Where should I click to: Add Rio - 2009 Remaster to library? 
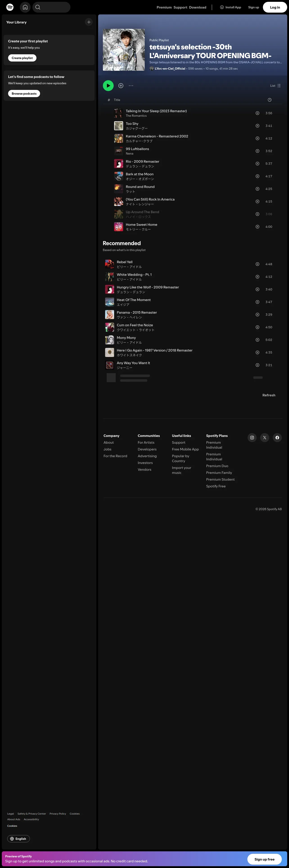pyautogui.click(x=257, y=164)
